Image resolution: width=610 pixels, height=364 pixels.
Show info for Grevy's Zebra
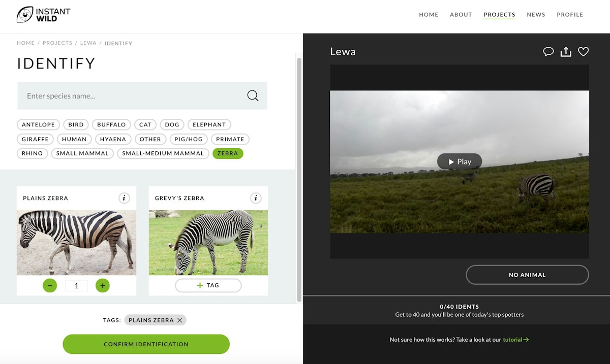256,198
